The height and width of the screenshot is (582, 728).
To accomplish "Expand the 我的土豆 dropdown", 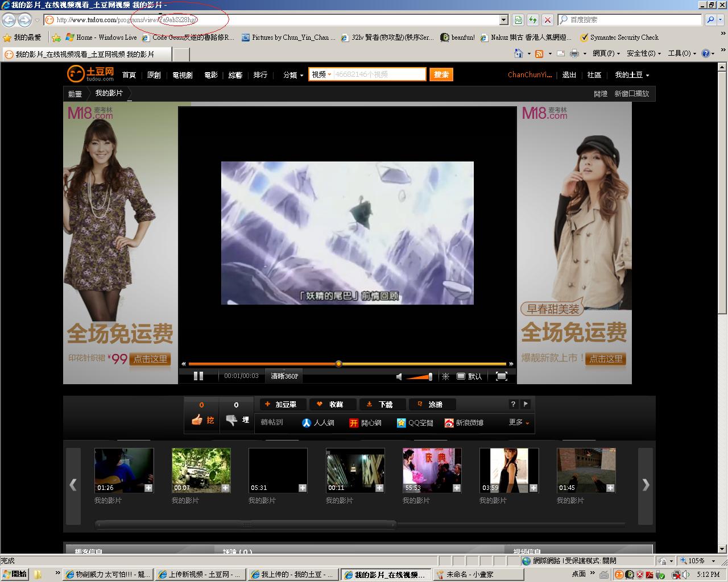I will tap(632, 75).
